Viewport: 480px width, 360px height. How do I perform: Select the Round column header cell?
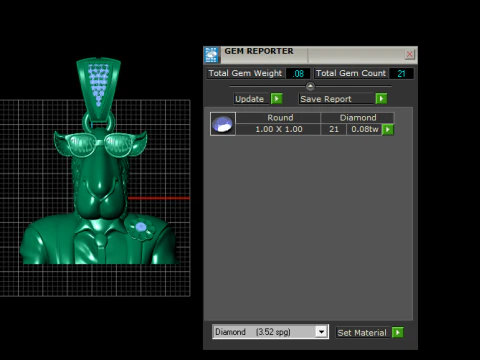tap(278, 118)
